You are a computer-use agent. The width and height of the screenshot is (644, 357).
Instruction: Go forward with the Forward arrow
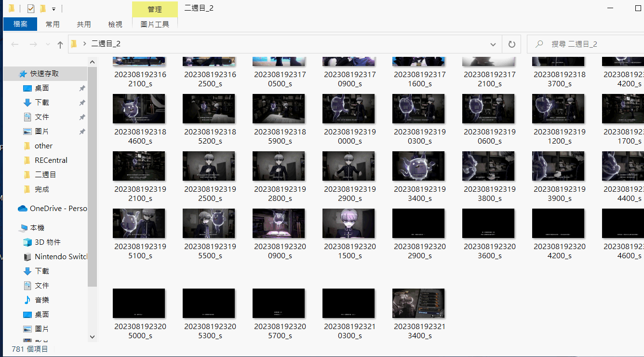point(33,44)
